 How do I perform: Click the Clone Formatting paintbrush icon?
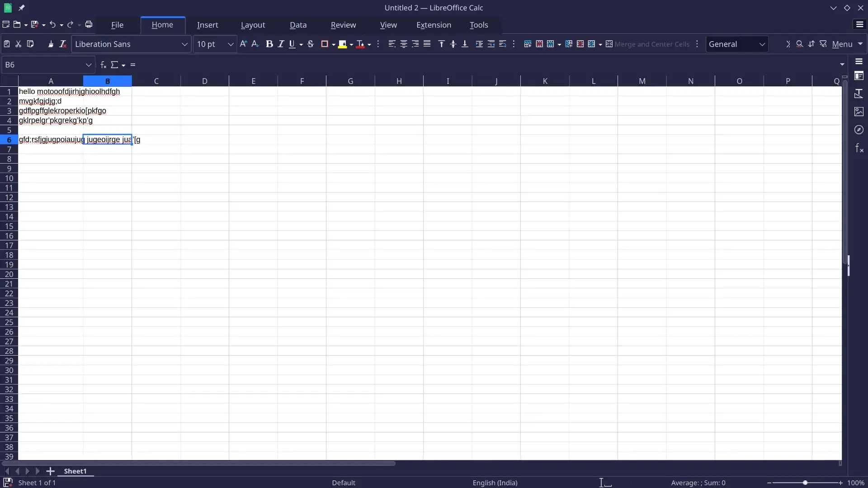coord(51,44)
